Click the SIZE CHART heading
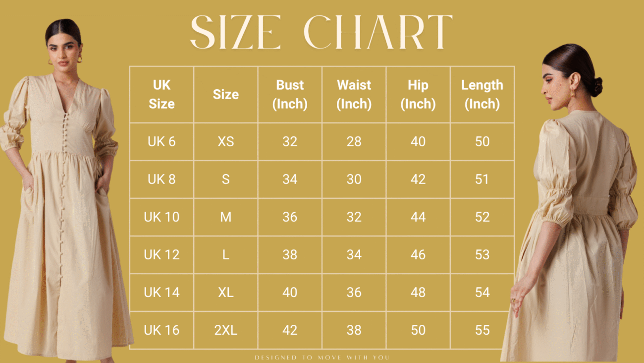Viewport: 644px width, 363px height. coord(322,33)
